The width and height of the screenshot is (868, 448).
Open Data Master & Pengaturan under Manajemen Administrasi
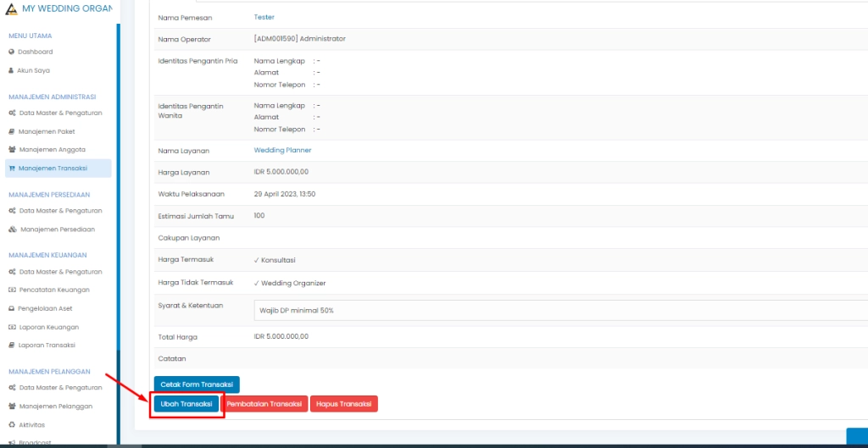coord(60,113)
